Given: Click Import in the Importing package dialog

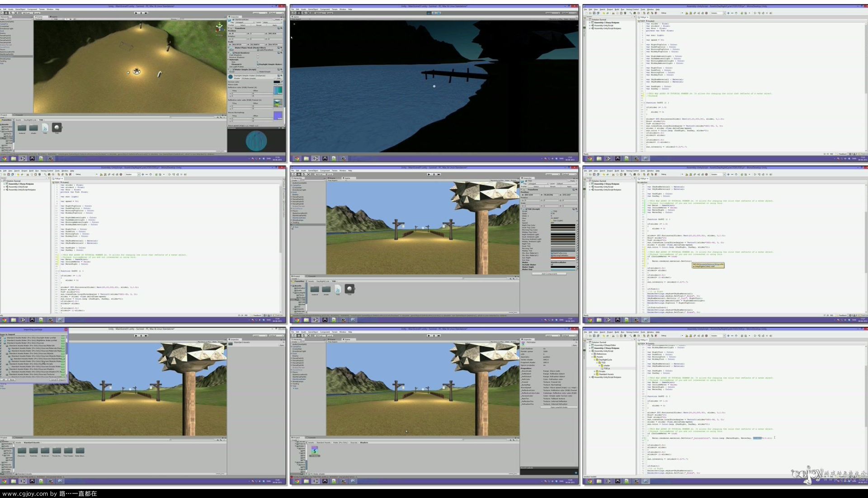Looking at the screenshot, I should (x=61, y=380).
